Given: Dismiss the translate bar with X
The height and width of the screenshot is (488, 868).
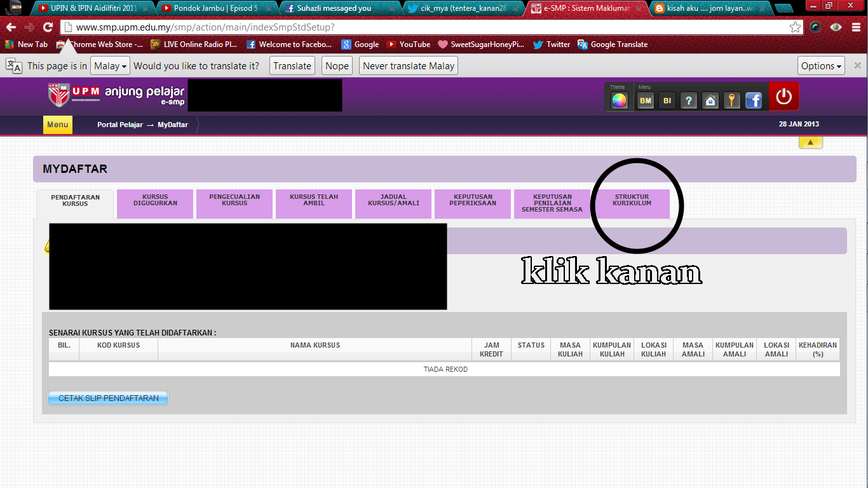Looking at the screenshot, I should click(858, 65).
